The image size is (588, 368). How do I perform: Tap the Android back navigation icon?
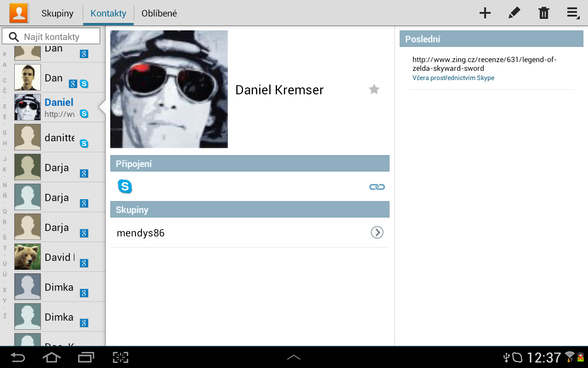coord(18,357)
